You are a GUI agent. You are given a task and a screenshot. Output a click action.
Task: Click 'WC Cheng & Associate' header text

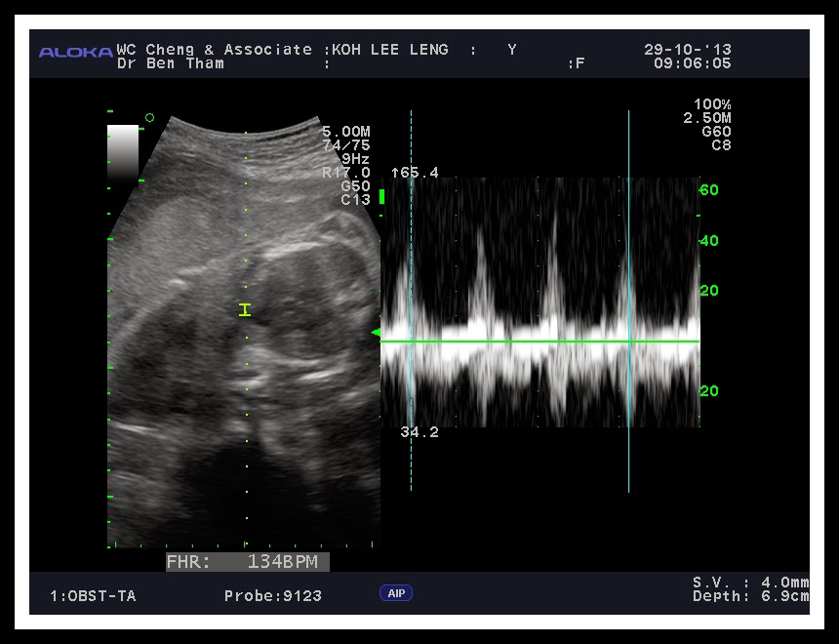215,50
